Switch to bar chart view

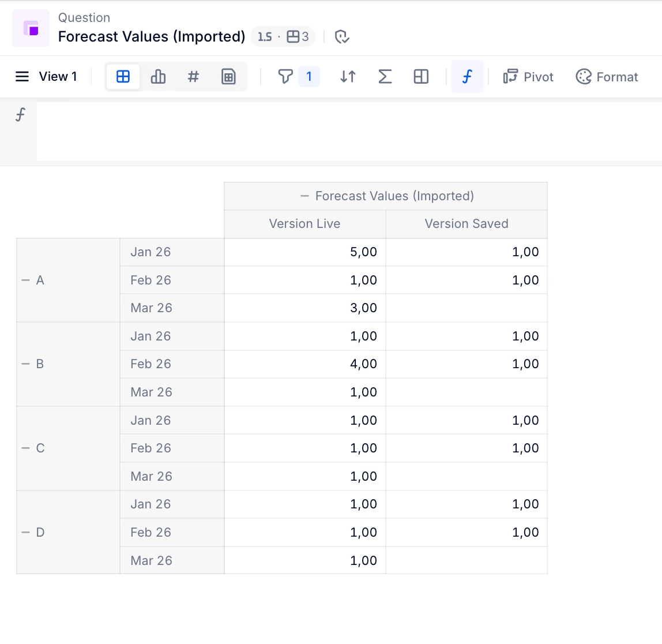[x=158, y=77]
